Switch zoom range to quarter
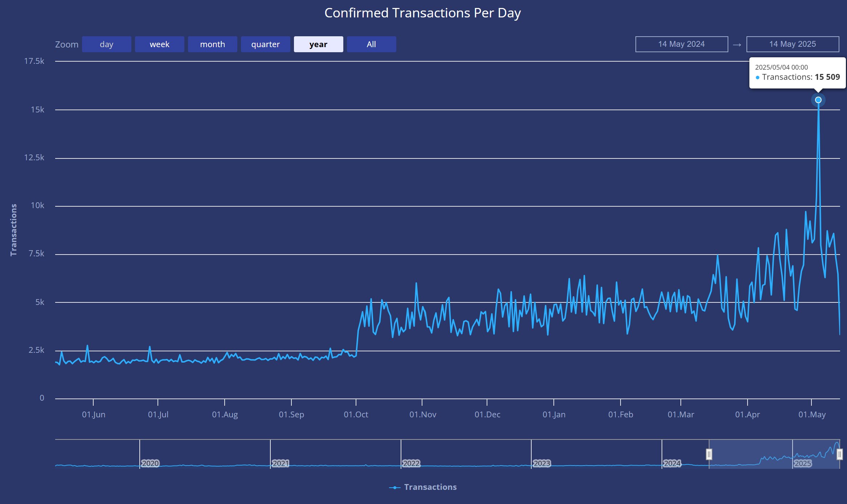Screen dimensions: 847x504 [265, 44]
